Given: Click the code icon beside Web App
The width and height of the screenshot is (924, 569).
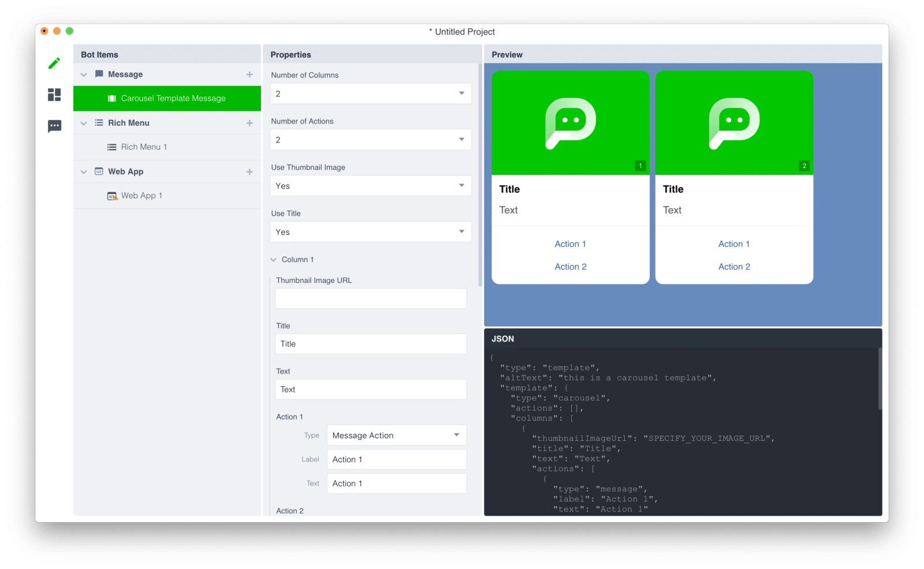Looking at the screenshot, I should (x=99, y=171).
